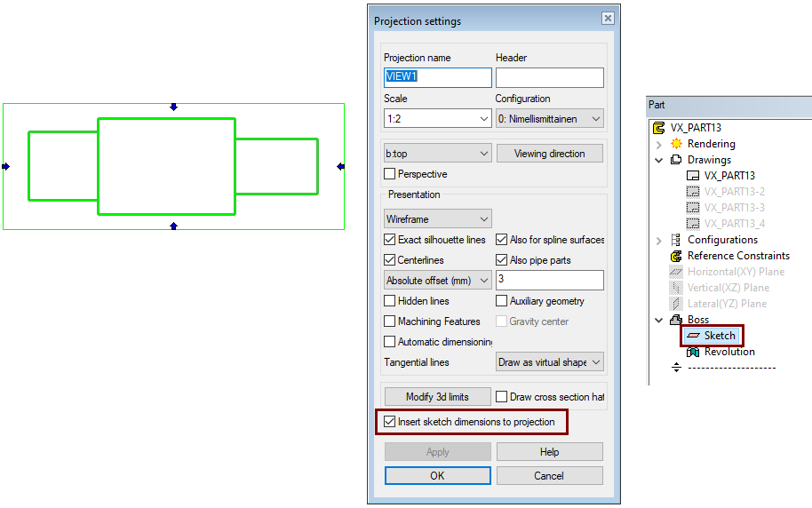Click the Drawings folder icon

676,160
